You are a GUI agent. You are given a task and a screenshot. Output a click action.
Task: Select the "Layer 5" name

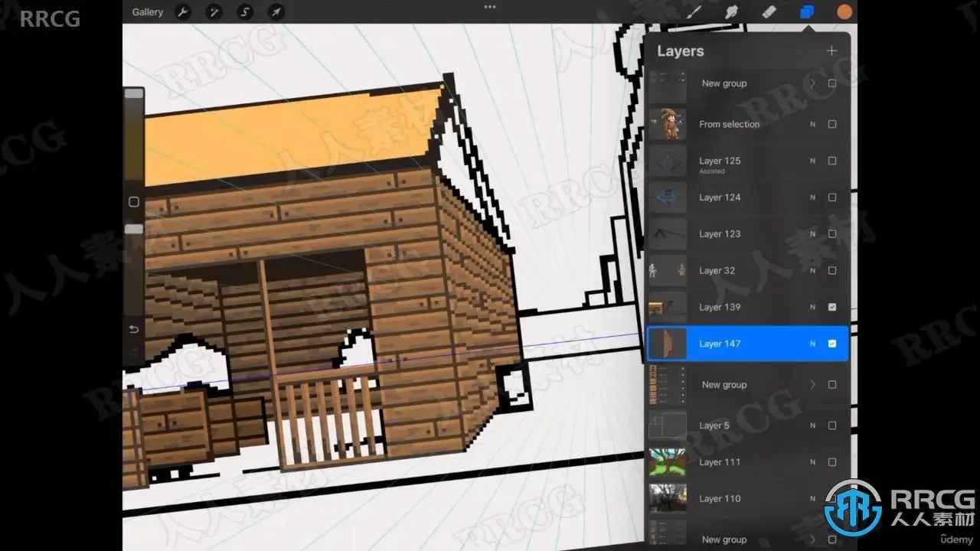point(714,425)
